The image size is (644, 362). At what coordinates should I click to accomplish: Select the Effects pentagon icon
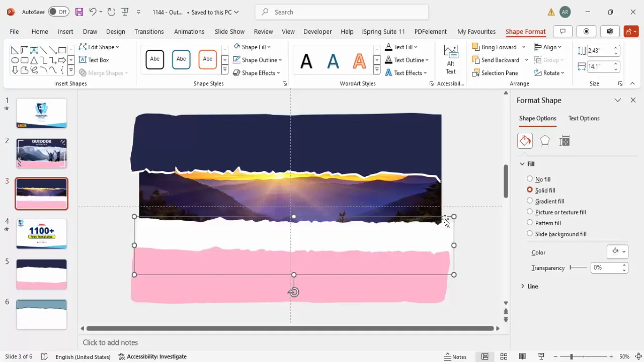coord(545,141)
